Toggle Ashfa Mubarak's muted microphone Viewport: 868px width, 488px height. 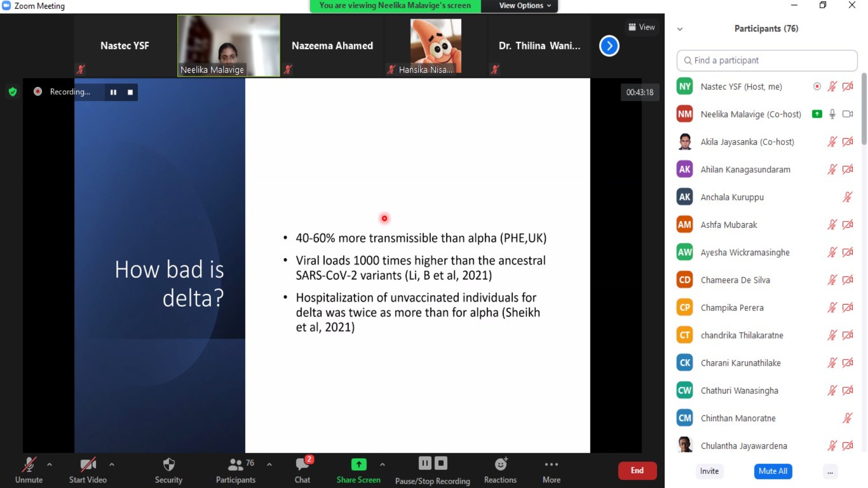pyautogui.click(x=832, y=224)
